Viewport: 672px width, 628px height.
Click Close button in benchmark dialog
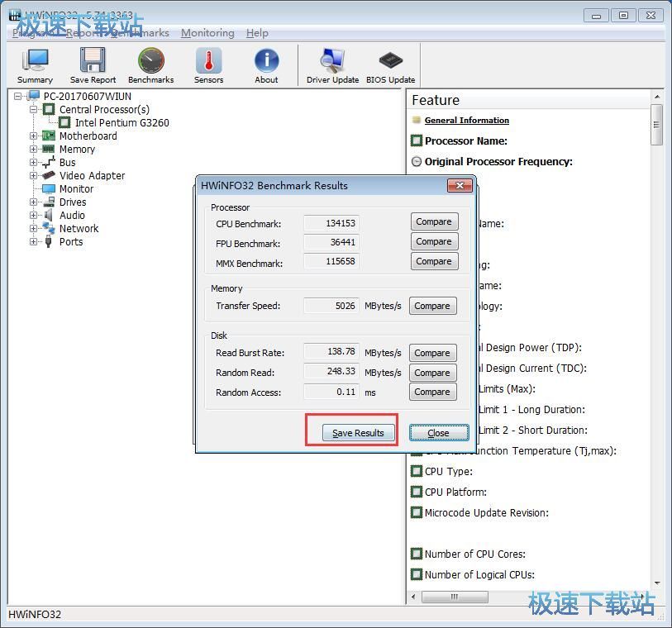439,433
